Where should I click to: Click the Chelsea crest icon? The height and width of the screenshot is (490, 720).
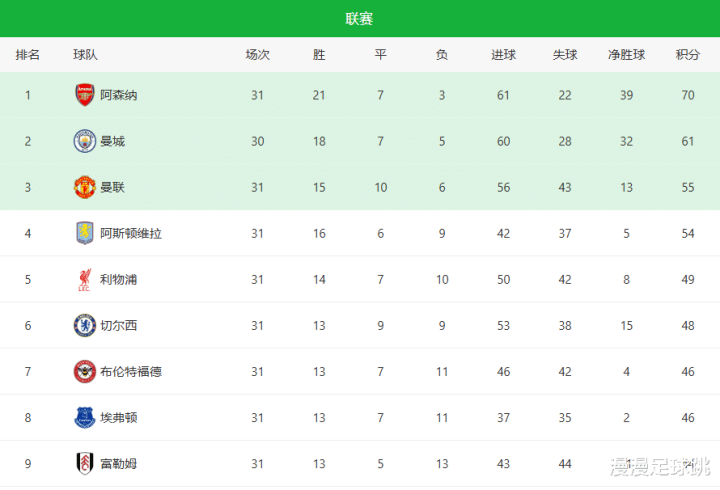click(x=85, y=325)
